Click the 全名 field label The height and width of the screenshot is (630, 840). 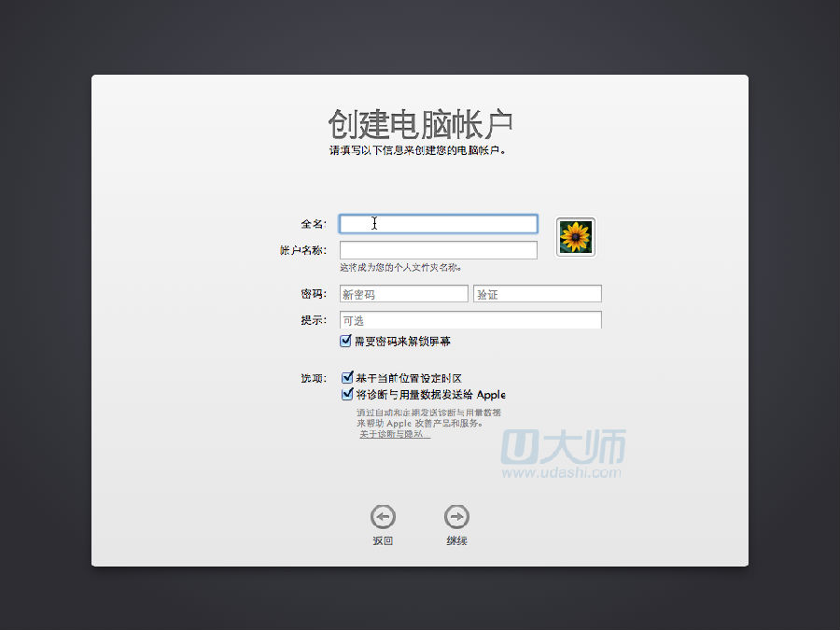coord(313,224)
